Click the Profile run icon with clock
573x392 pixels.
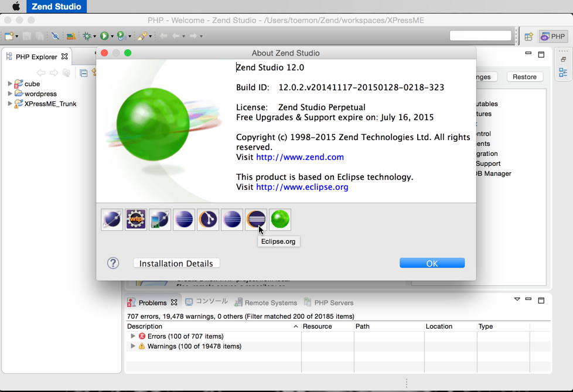click(x=121, y=36)
